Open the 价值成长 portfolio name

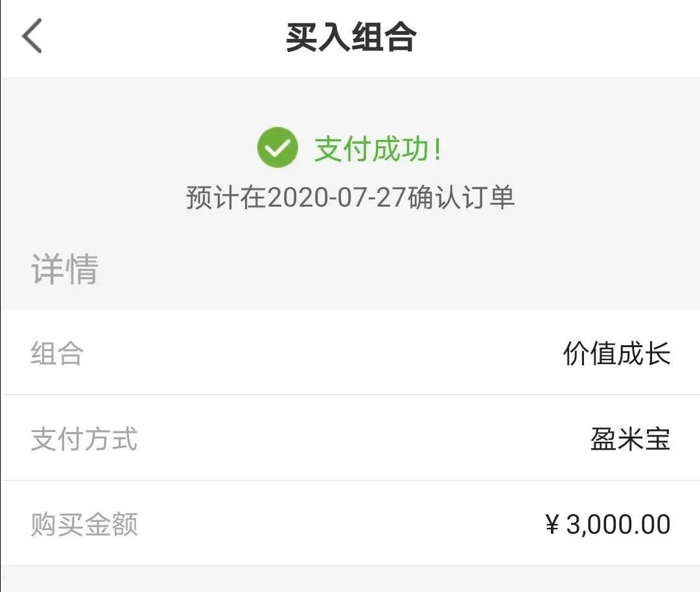click(616, 354)
